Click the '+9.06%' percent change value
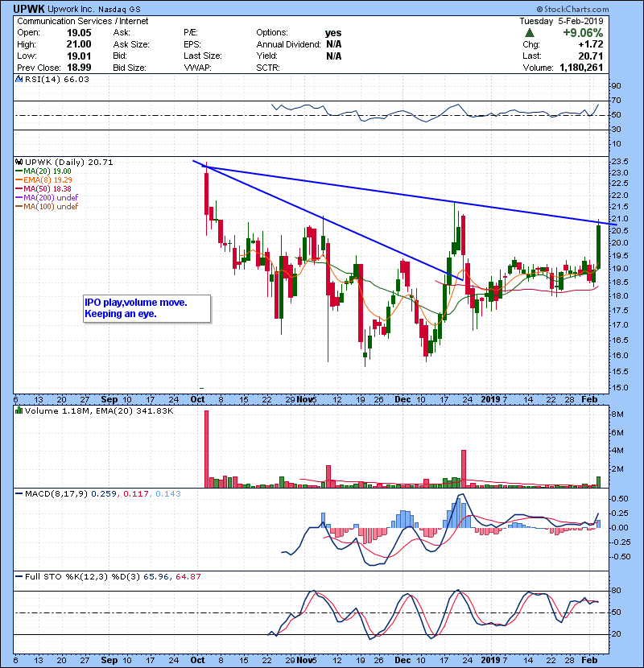This screenshot has height=668, width=644. pyautogui.click(x=583, y=33)
